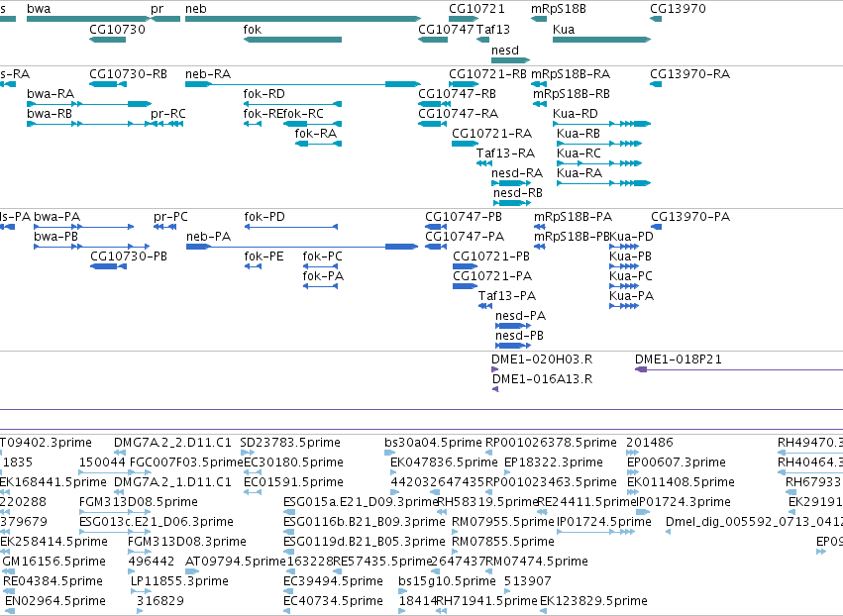Select the 'fok-PA' protein label
The width and height of the screenshot is (843, 616).
(323, 277)
